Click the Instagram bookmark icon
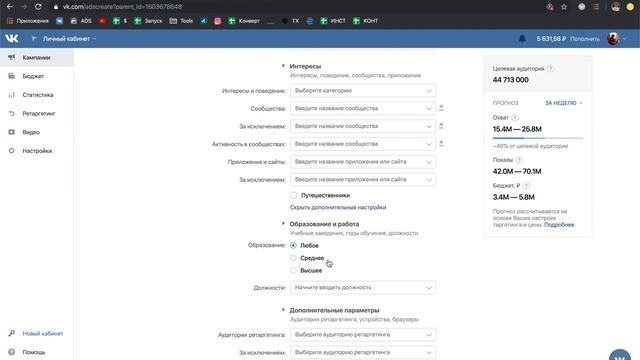 coord(218,21)
